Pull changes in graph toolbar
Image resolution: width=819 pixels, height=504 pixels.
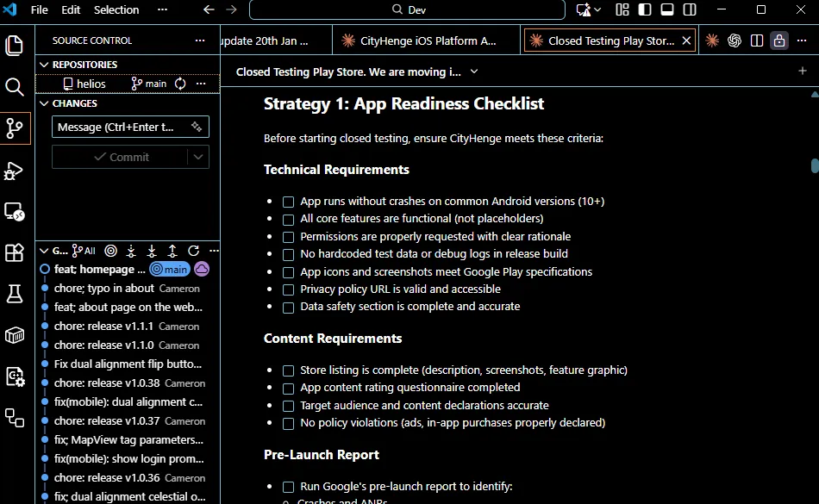click(x=152, y=251)
